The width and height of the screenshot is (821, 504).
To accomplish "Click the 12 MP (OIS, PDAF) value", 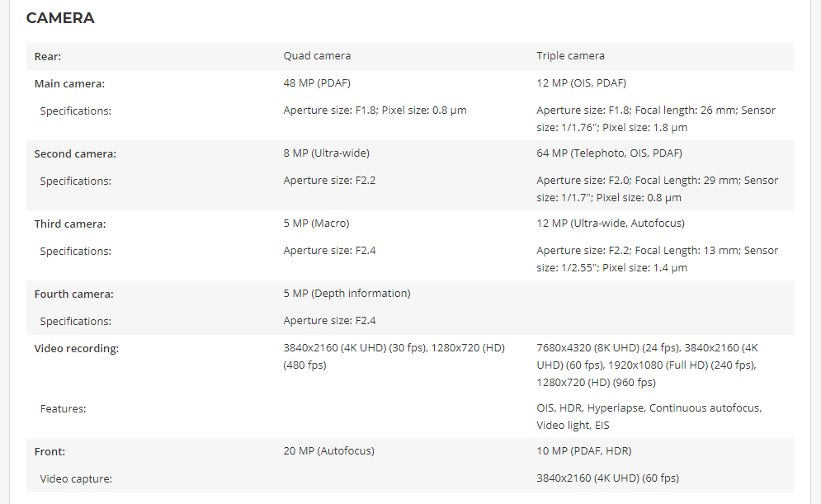I will [581, 83].
